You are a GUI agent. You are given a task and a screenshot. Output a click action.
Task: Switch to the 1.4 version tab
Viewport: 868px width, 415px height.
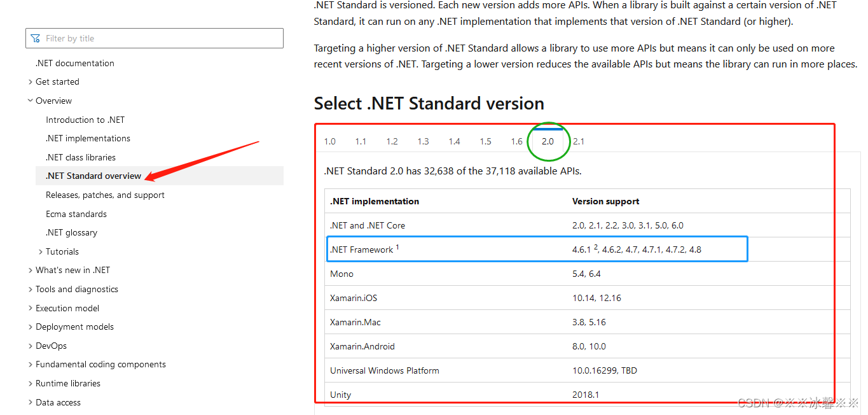click(454, 141)
